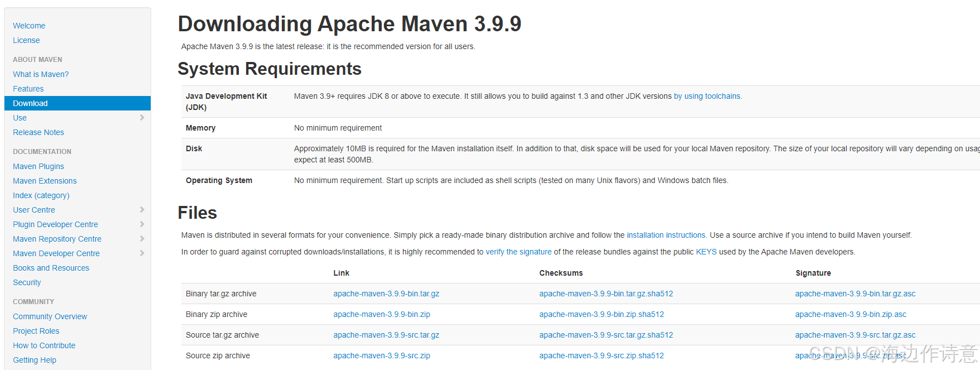The height and width of the screenshot is (370, 980).
Task: Click the 'System Requirements' heading
Action: (270, 69)
